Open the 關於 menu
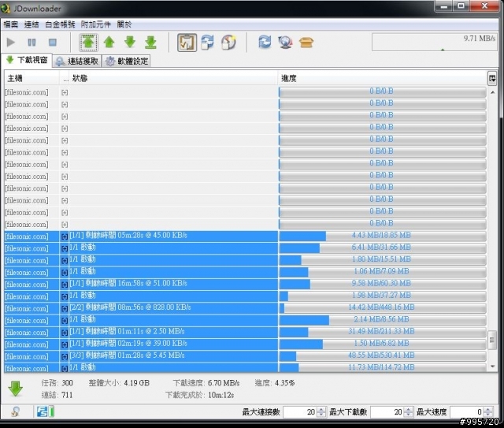The width and height of the screenshot is (504, 428). (124, 24)
